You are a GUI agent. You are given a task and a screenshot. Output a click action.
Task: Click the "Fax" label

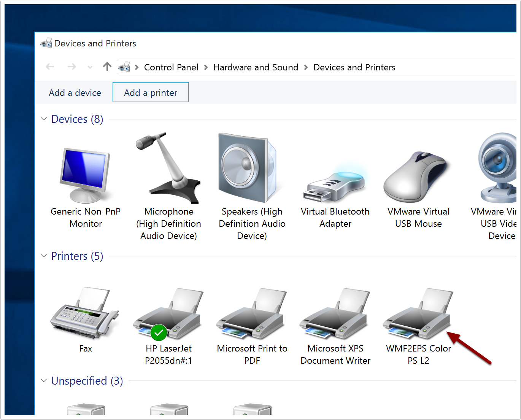pos(86,348)
